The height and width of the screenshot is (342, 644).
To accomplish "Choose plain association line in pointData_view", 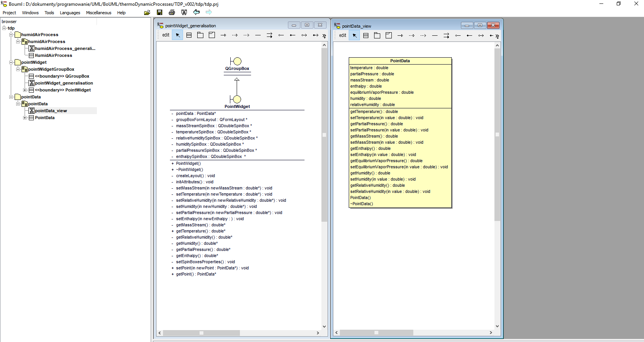I will tap(435, 36).
